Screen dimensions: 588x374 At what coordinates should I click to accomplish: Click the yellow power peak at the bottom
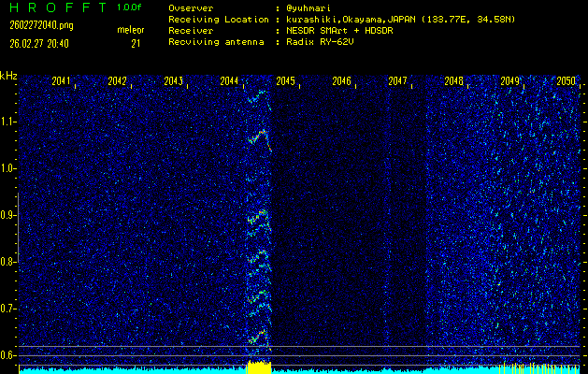tap(258, 365)
